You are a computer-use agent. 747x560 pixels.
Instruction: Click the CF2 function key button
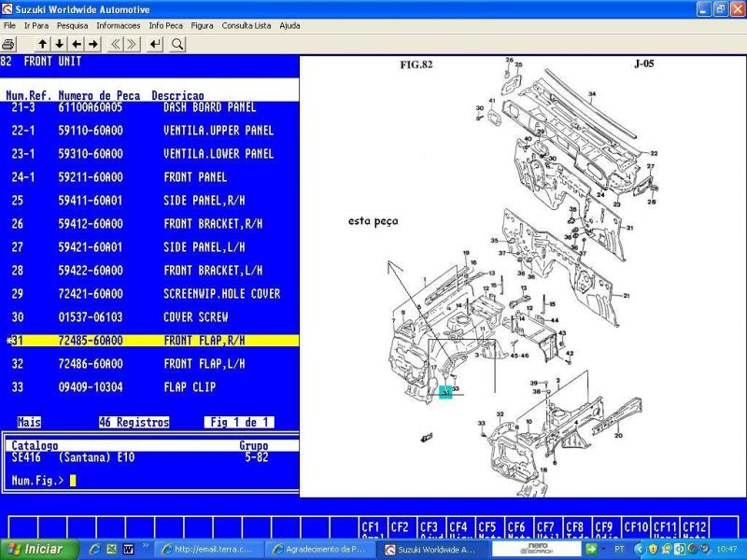402,528
